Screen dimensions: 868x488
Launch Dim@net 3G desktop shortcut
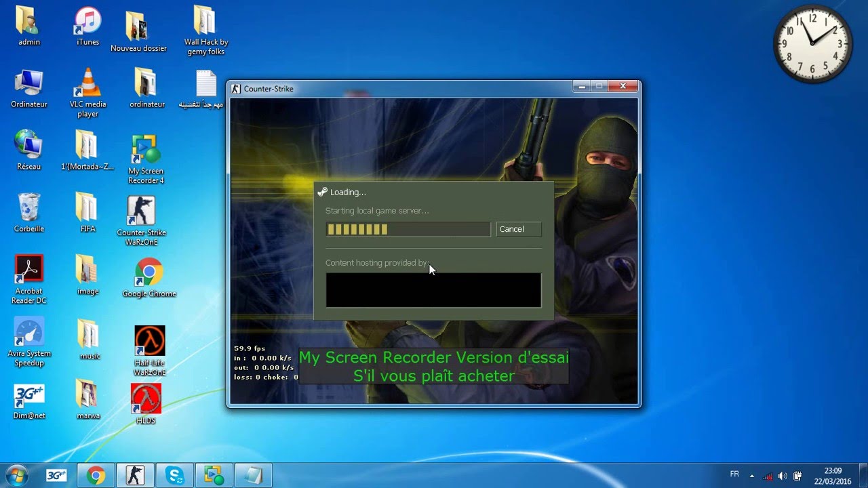(x=29, y=401)
